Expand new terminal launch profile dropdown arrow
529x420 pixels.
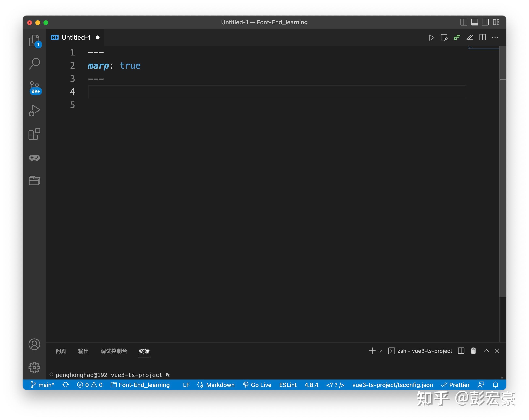pos(380,351)
